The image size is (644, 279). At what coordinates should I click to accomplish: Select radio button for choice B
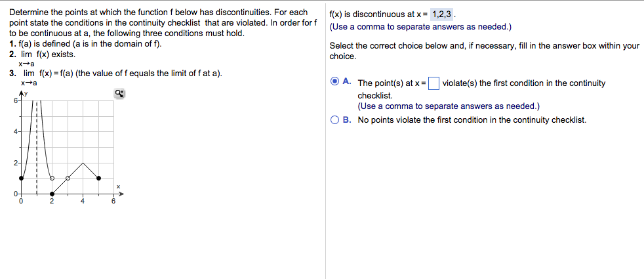[x=335, y=120]
